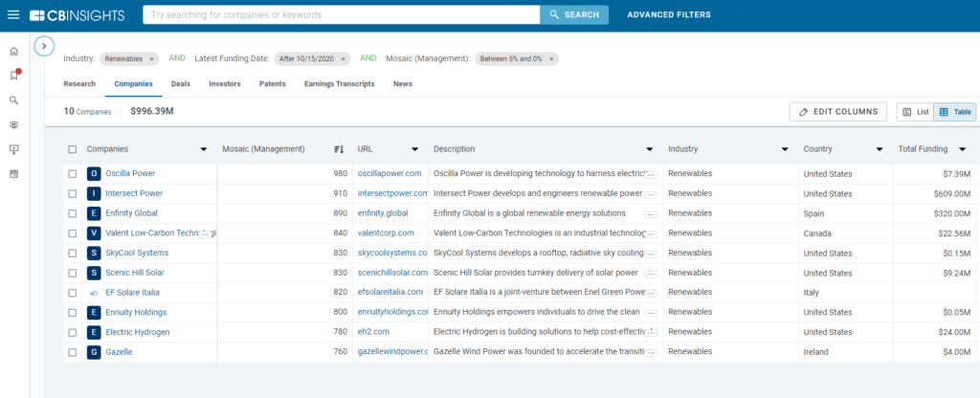The width and height of the screenshot is (980, 398).
Task: Click the presentation download sidebar icon
Action: (x=13, y=149)
